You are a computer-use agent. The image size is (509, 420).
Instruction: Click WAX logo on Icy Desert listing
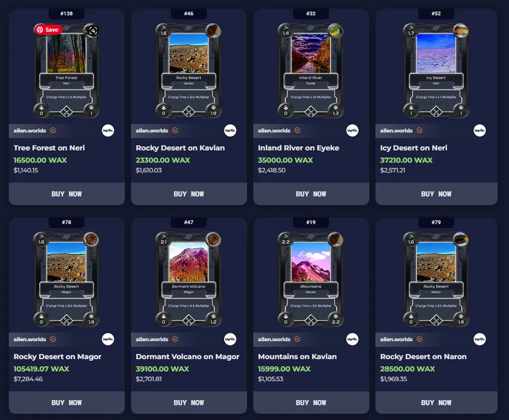click(480, 131)
